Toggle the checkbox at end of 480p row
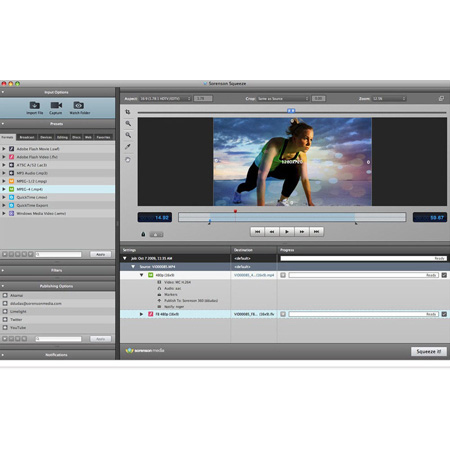The image size is (450, 450). click(x=444, y=275)
